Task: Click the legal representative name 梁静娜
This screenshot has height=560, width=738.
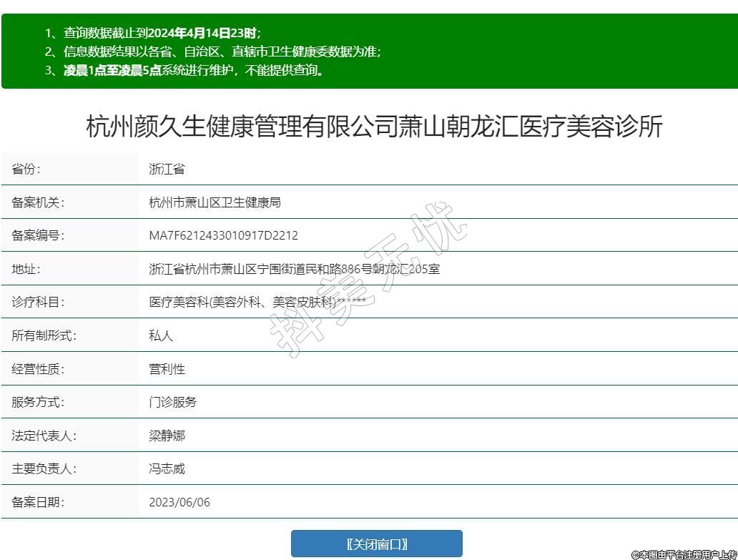Action: pyautogui.click(x=167, y=436)
